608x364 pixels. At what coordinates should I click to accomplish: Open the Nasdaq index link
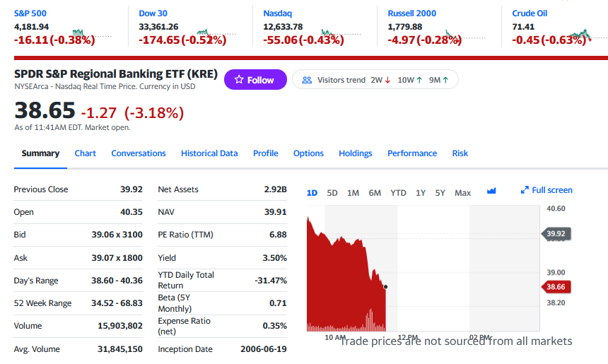tap(277, 13)
